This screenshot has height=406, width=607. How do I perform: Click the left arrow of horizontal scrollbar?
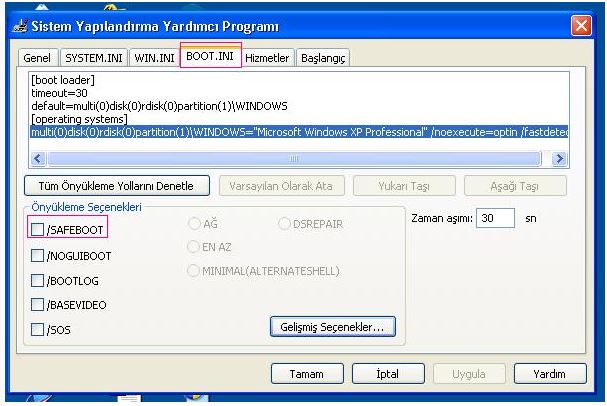point(38,158)
